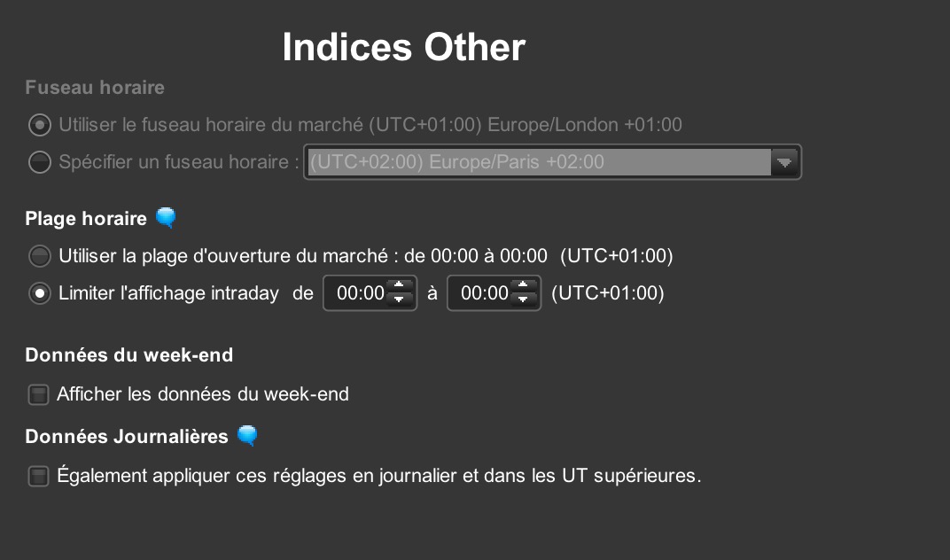Select the Limiter l'affichage intraday radio button
Image resolution: width=950 pixels, height=560 pixels.
pos(39,293)
